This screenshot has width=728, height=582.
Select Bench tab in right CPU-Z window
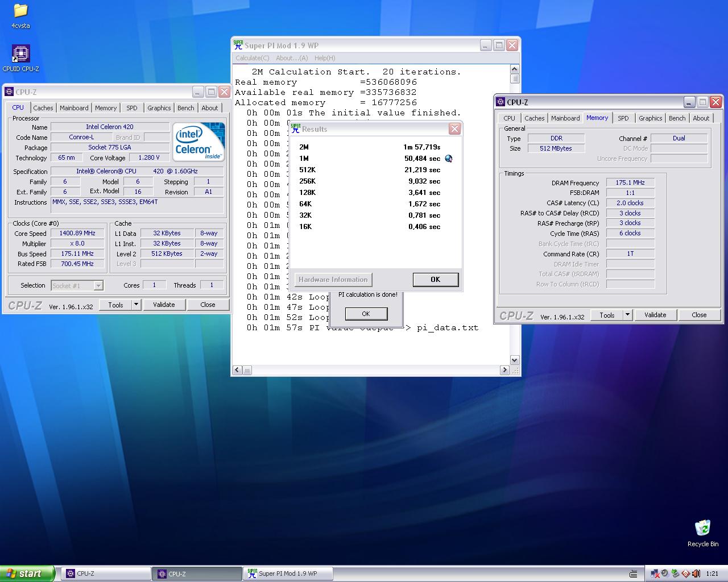(x=677, y=118)
